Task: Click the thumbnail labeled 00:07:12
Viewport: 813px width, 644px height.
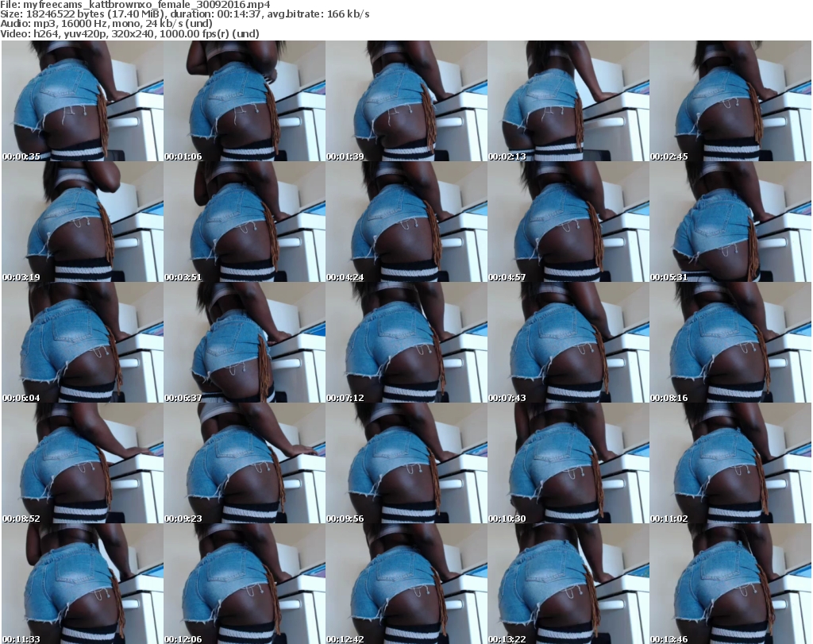Action: 406,343
